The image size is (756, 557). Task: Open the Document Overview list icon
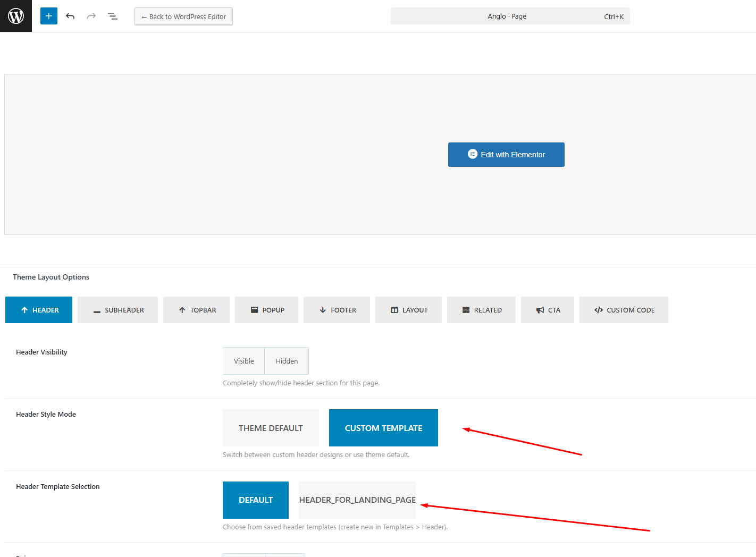coord(113,16)
